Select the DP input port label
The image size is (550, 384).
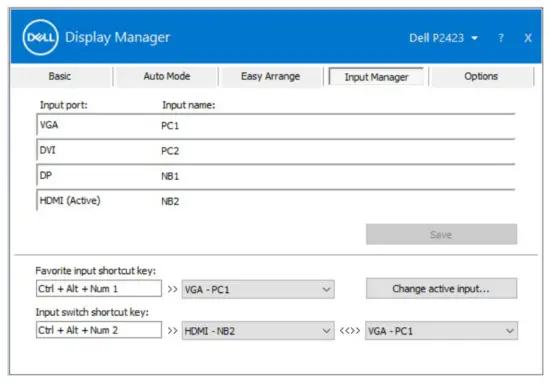point(46,175)
